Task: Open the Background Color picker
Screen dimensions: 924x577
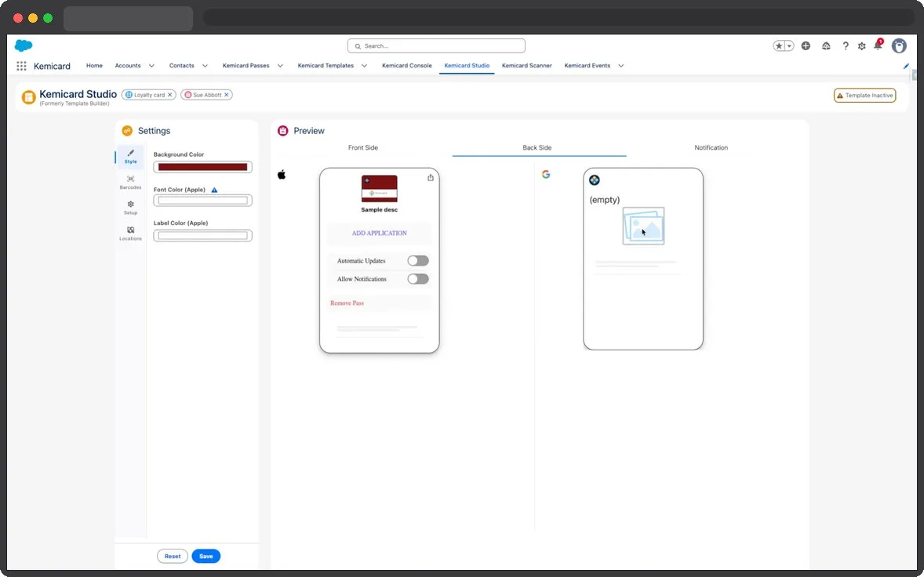Action: [x=202, y=167]
